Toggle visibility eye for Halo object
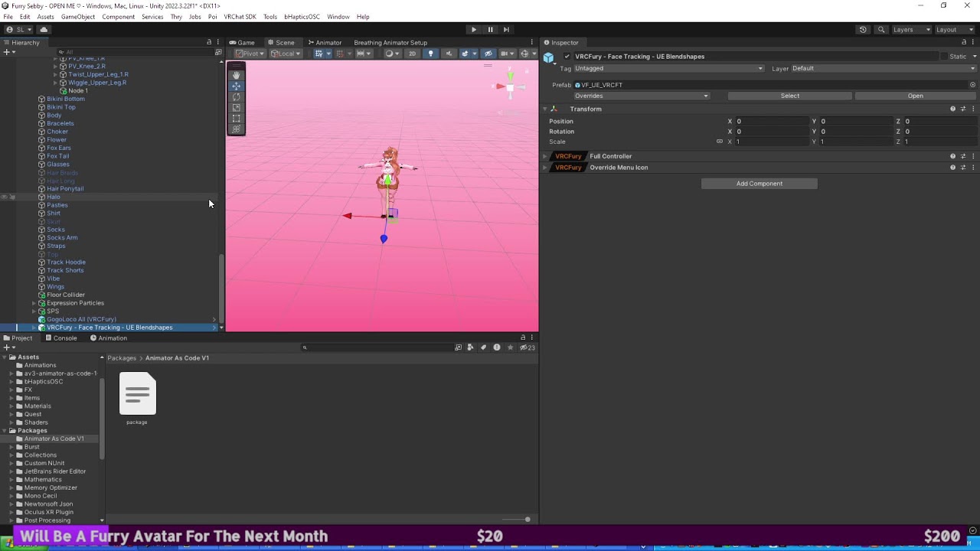This screenshot has height=551, width=980. (x=4, y=197)
